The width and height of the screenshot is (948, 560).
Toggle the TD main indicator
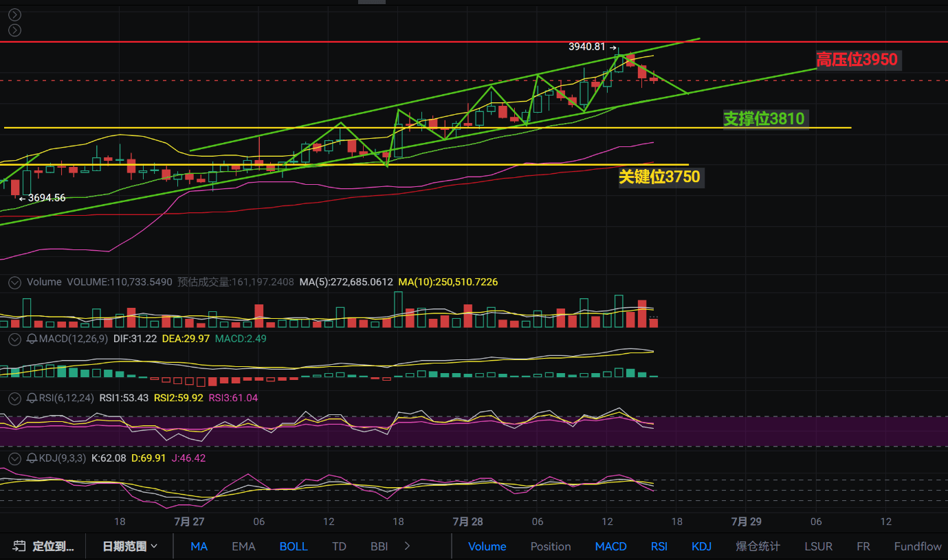pyautogui.click(x=339, y=547)
